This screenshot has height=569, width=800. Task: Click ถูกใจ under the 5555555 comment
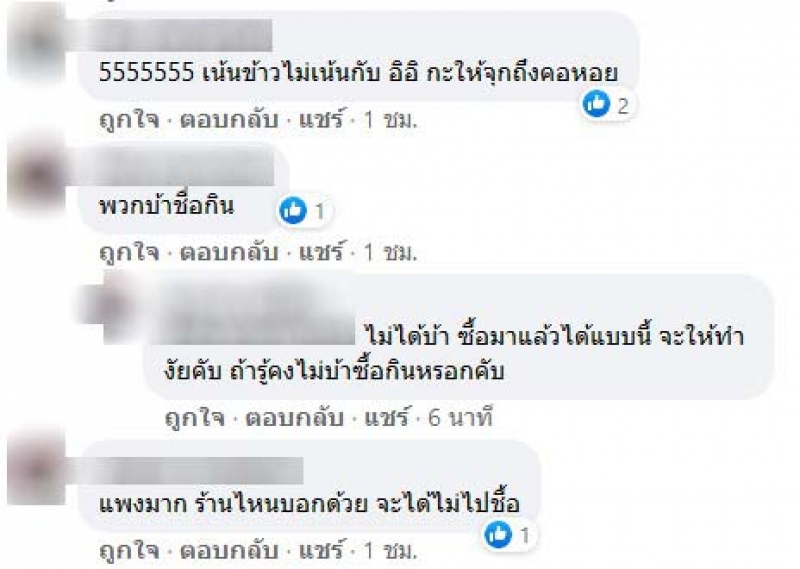coord(130,120)
